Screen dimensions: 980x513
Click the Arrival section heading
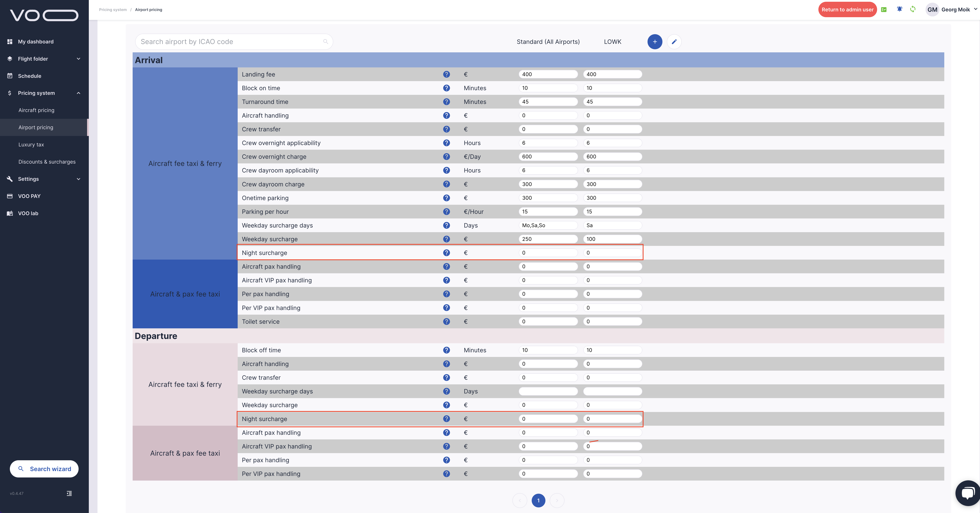click(149, 60)
